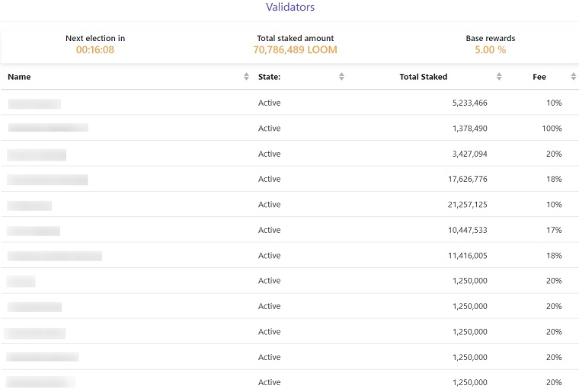Click the Name column header
579x392 pixels.
click(19, 77)
